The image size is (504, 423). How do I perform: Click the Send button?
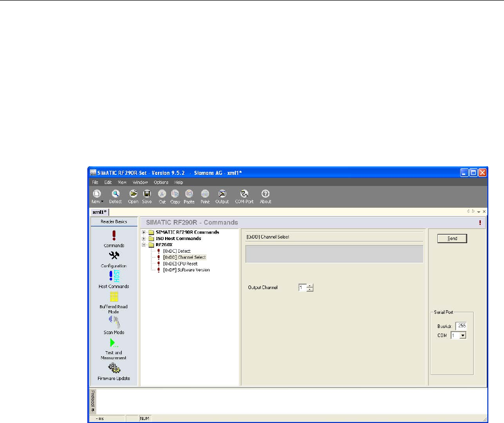[452, 239]
